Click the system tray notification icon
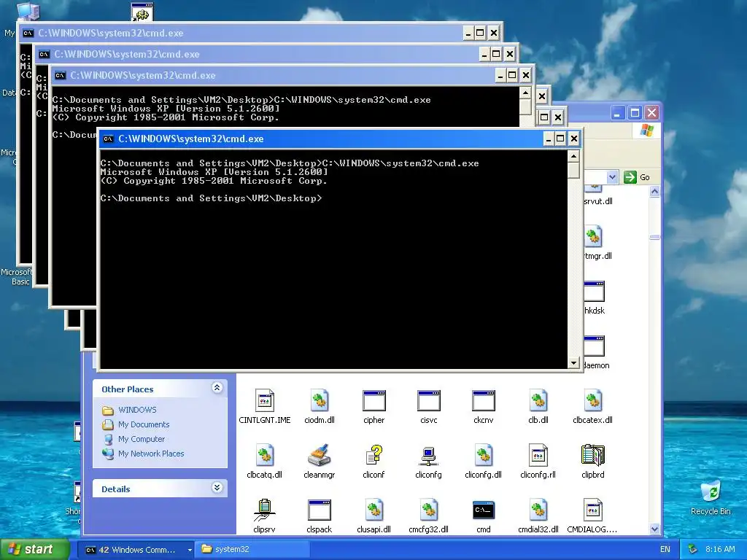Screen dimensions: 747x560 pyautogui.click(x=693, y=549)
